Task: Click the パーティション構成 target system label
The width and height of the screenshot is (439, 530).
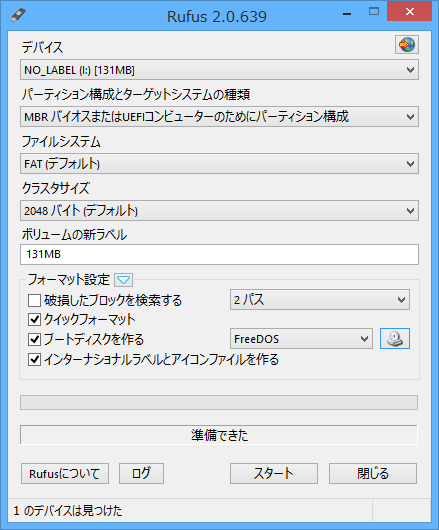Action: [136, 94]
